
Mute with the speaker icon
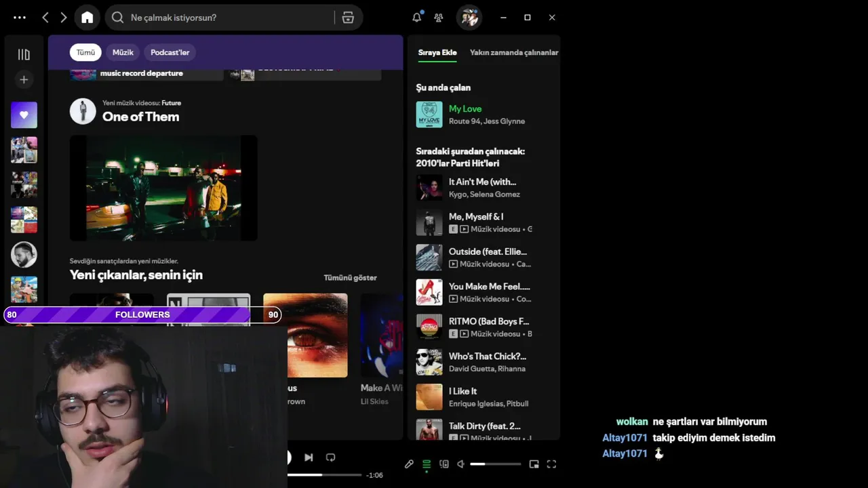(x=461, y=464)
